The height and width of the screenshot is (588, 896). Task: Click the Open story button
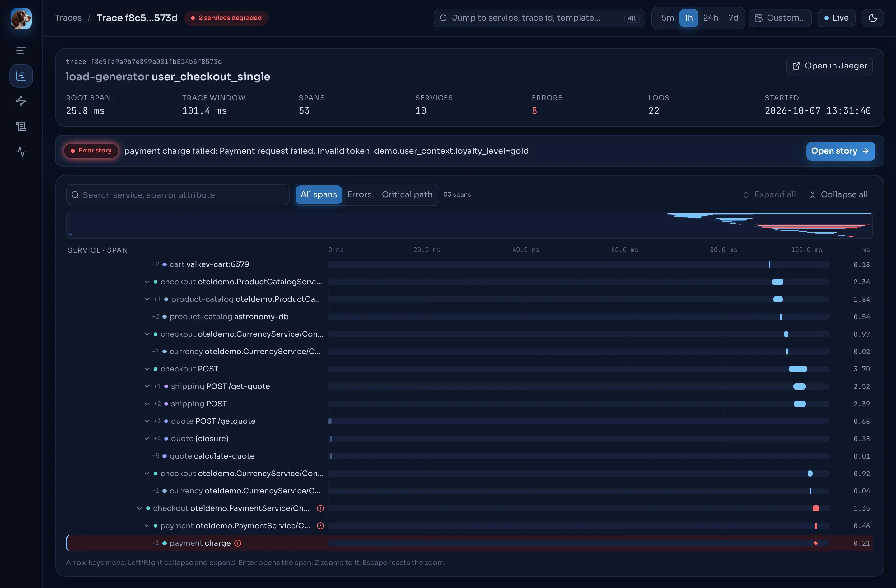pos(840,151)
